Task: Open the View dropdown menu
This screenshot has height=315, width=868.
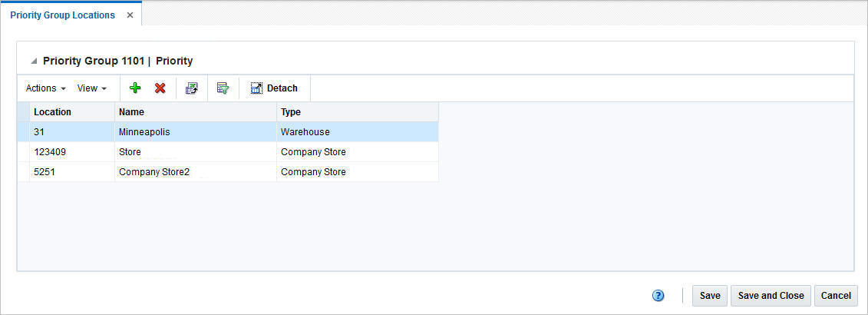Action: (x=91, y=88)
